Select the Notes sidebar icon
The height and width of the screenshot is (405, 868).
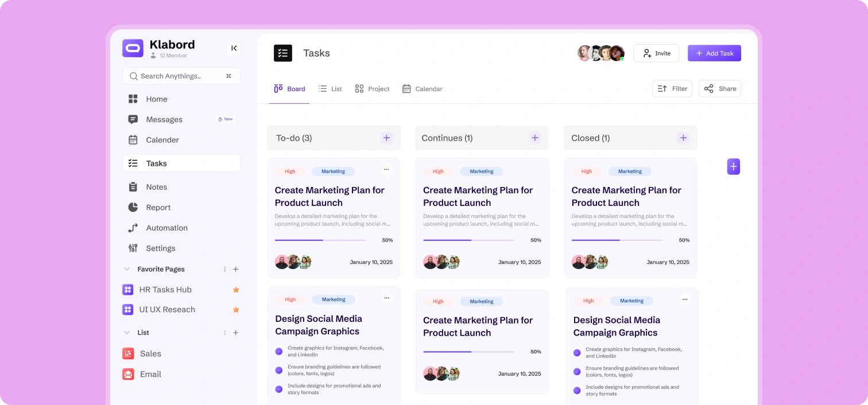click(x=133, y=186)
